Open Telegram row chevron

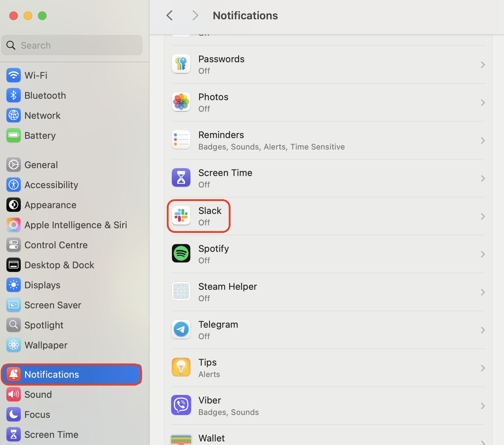point(483,330)
